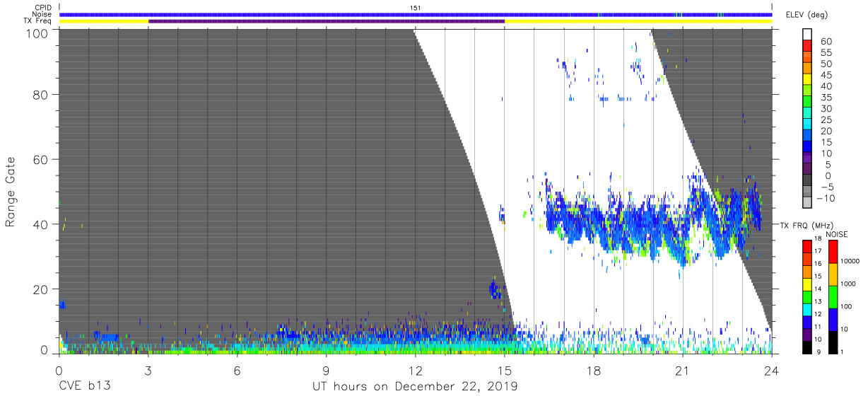Viewport: 868px width, 401px height.
Task: Click the 18 tick on UT hours axis
Action: [593, 371]
